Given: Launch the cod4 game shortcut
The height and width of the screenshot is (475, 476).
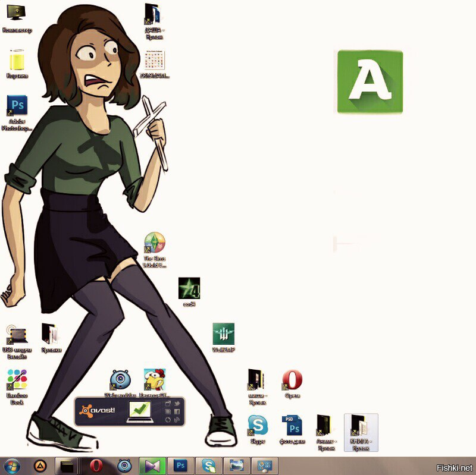Looking at the screenshot, I should (189, 292).
